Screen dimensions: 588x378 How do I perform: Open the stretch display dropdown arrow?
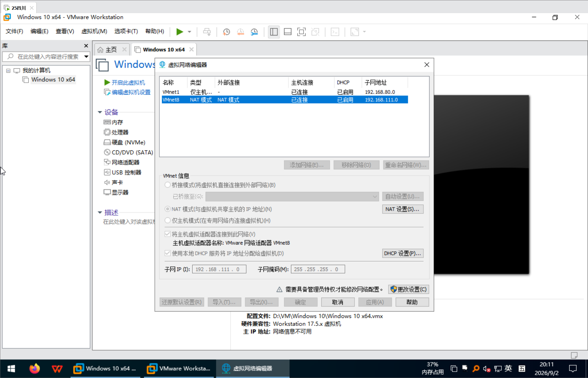(x=364, y=32)
